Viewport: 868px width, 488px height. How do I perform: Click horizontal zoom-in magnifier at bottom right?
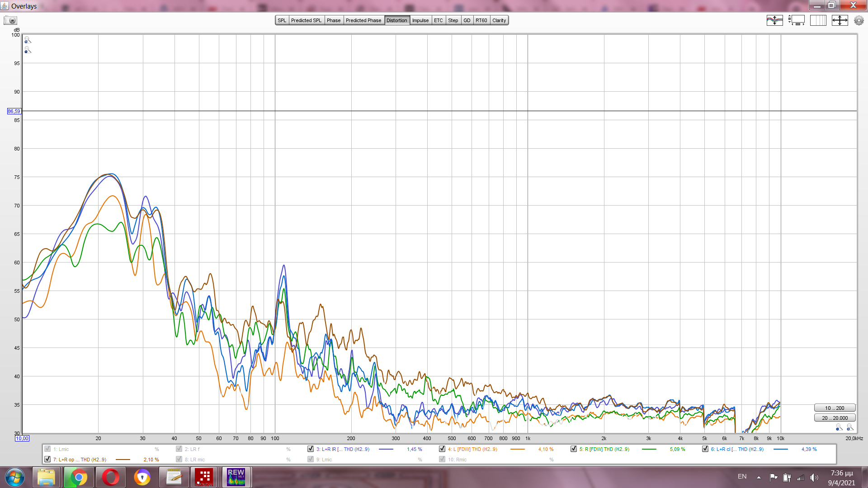[x=850, y=427]
